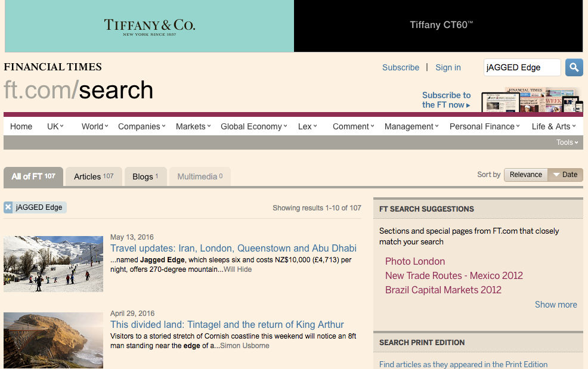Viewport: 588px width, 369px height.
Task: Expand the UK menu
Action: (55, 127)
